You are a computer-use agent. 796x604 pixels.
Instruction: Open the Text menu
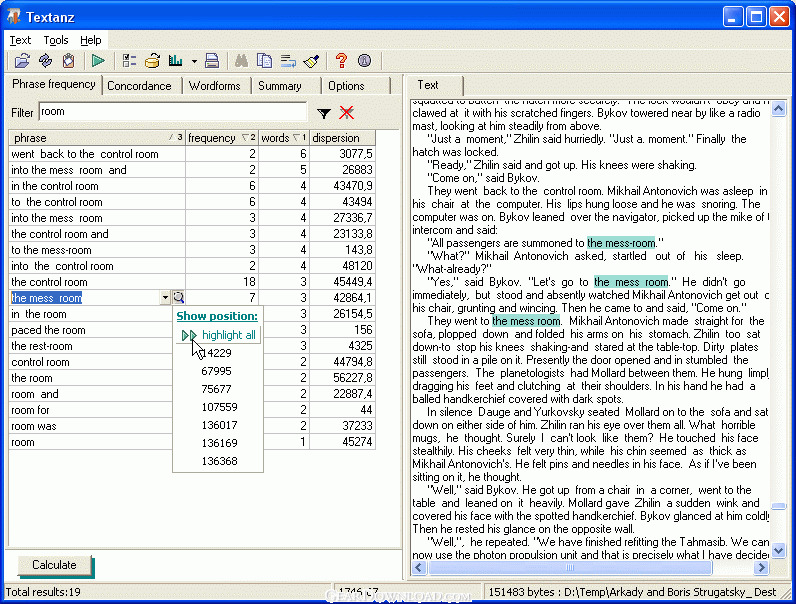tap(20, 40)
